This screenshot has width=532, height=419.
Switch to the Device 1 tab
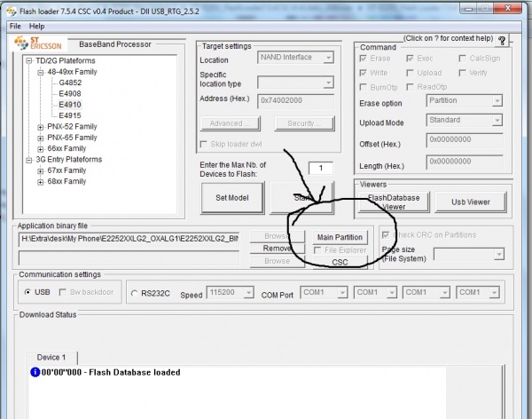51,358
